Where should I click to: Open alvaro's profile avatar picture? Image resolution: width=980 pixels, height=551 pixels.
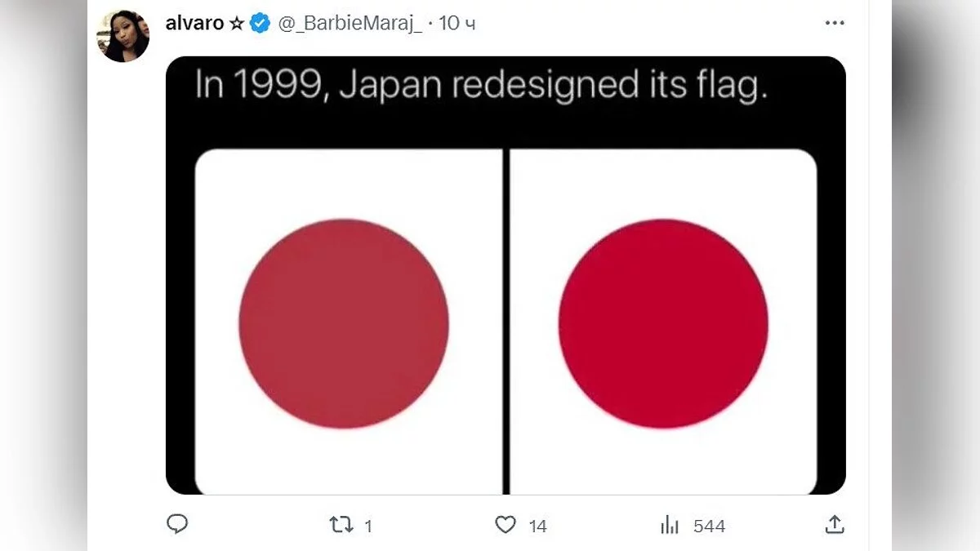tap(123, 35)
